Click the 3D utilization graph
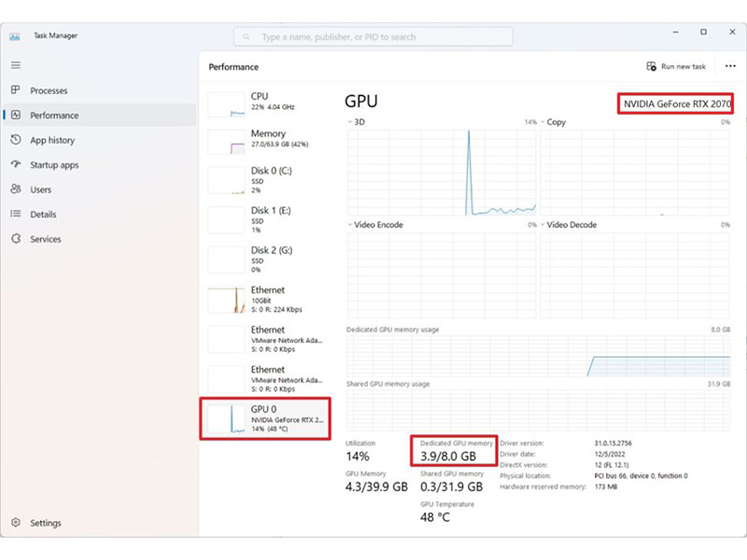 [442, 173]
